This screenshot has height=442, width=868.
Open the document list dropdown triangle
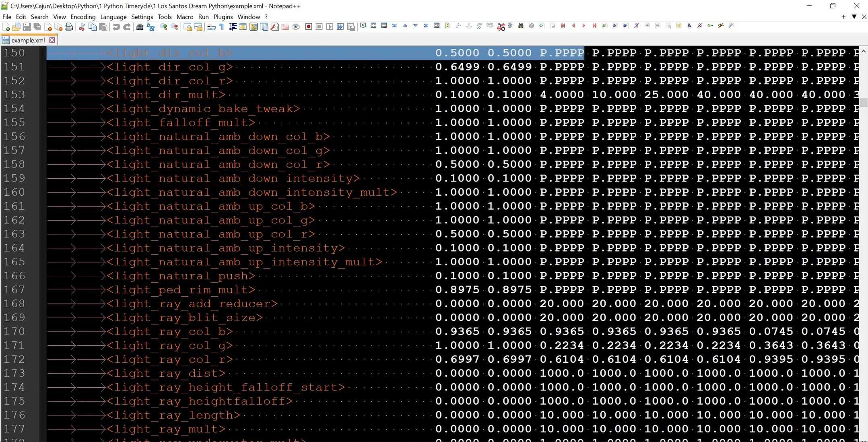pos(854,17)
